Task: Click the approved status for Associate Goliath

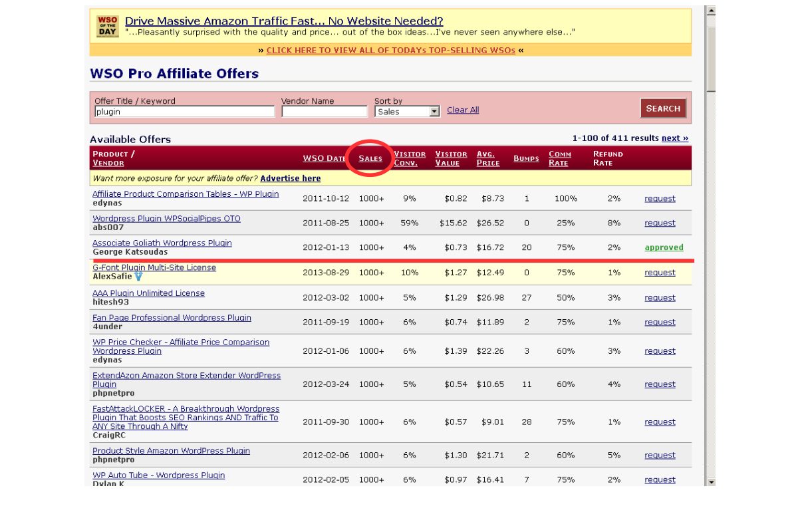Action: coord(664,247)
